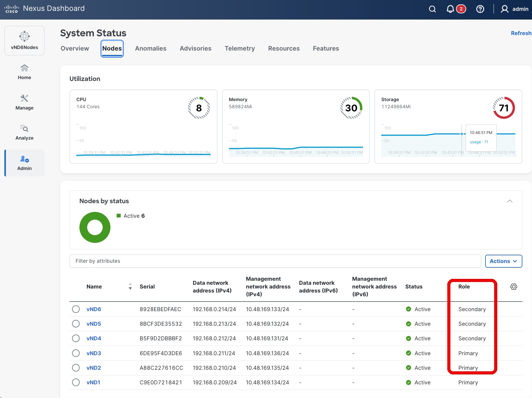Image resolution: width=532 pixels, height=398 pixels.
Task: Select radio button for vND6
Action: pos(76,309)
